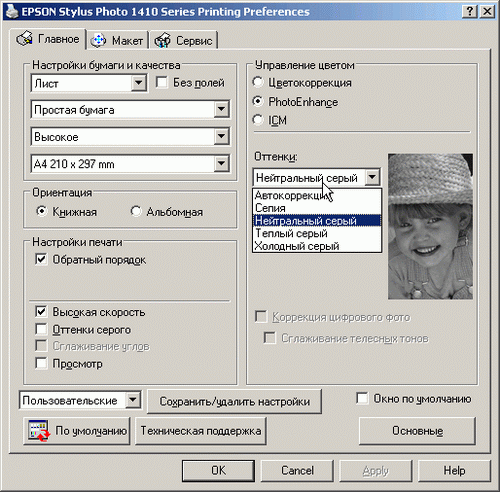The height and width of the screenshot is (492, 500).
Task: Select Нейтральный серый list entry
Action: click(317, 221)
